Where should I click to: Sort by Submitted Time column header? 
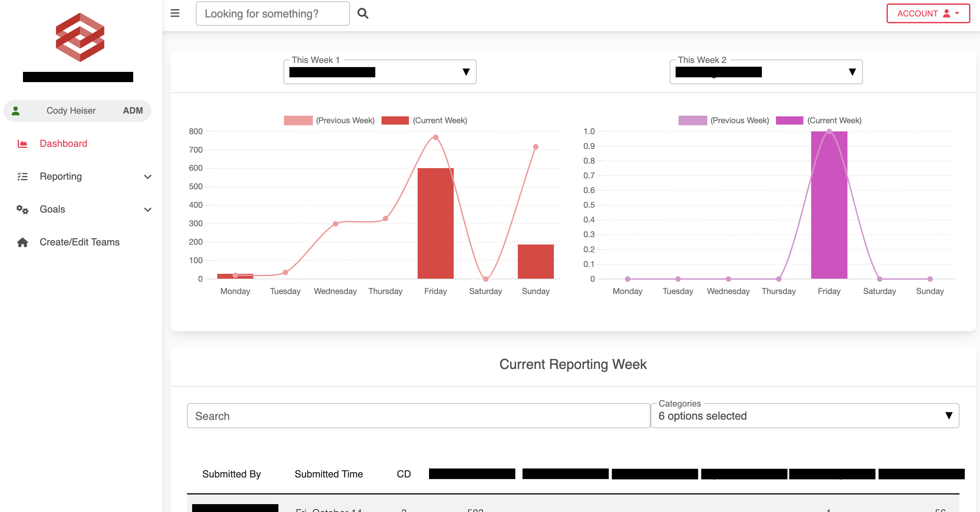pos(329,474)
